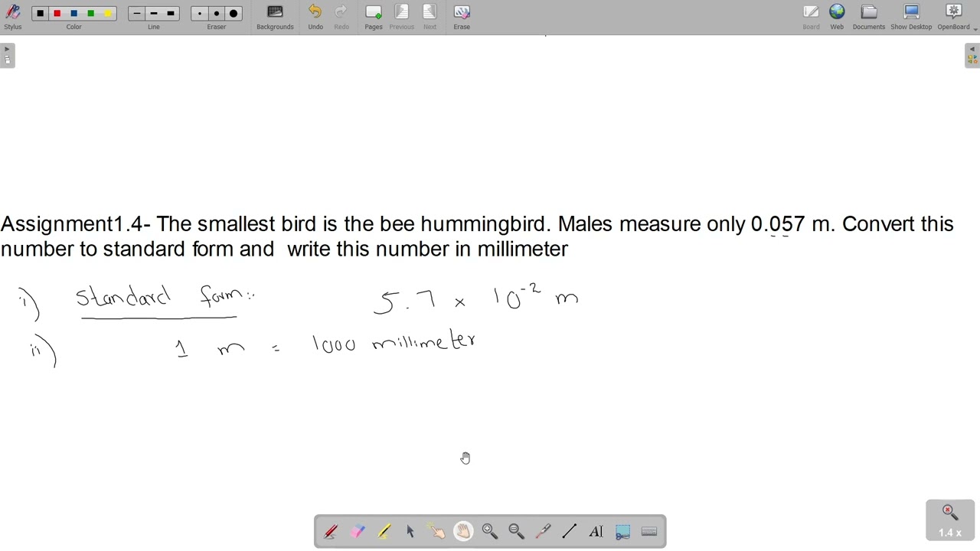Open the Backgrounds menu
980x551 pixels.
[275, 17]
